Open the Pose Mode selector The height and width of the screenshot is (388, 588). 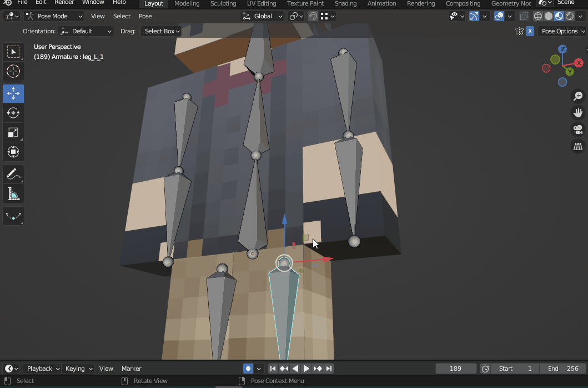(54, 16)
